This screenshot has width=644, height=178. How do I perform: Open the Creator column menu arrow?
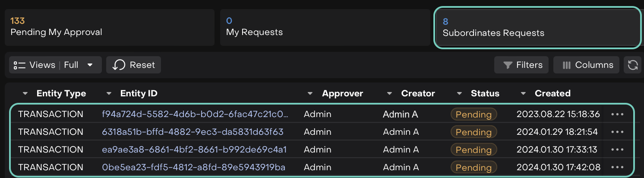(x=390, y=94)
